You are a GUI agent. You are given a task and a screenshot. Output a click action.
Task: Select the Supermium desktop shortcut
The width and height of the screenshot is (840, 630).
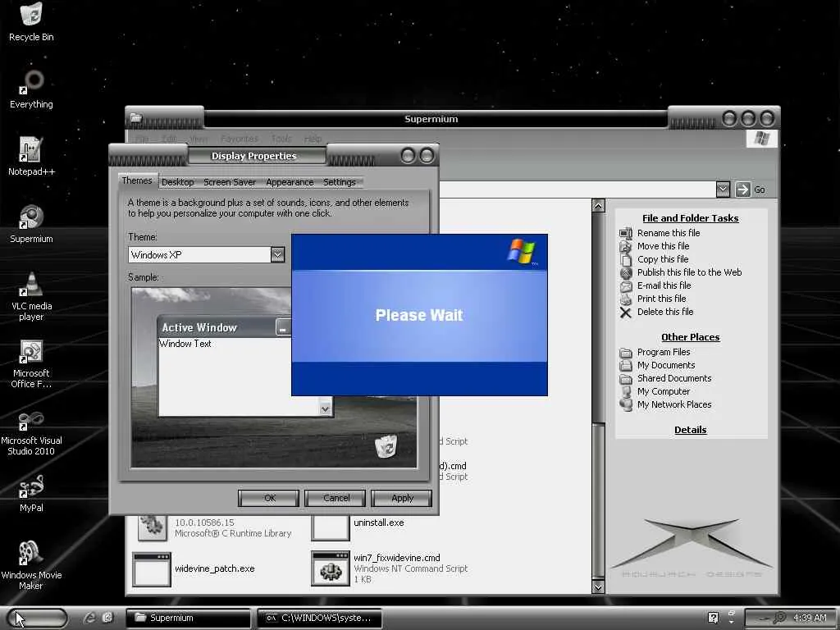point(31,224)
